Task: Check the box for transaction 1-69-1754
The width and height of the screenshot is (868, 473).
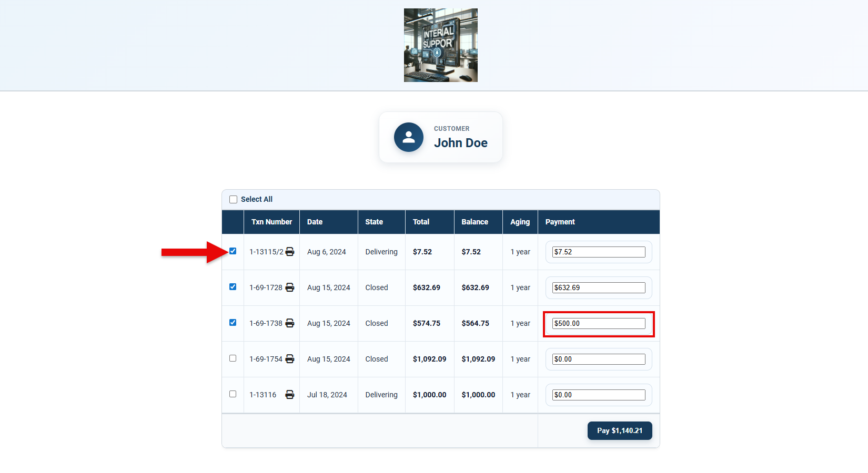Action: point(233,358)
